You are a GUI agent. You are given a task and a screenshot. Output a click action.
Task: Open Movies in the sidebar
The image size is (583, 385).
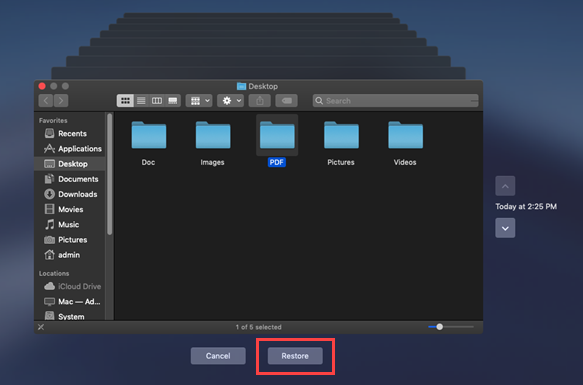(x=70, y=209)
